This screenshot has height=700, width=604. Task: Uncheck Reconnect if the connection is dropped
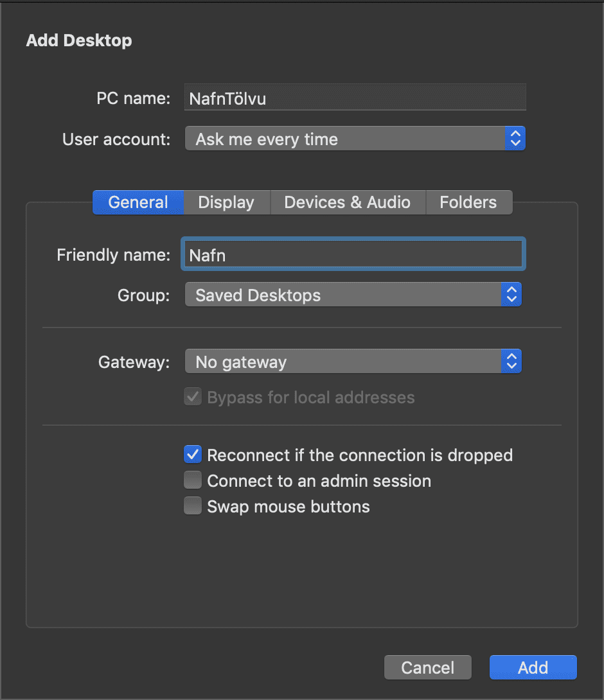[x=193, y=455]
